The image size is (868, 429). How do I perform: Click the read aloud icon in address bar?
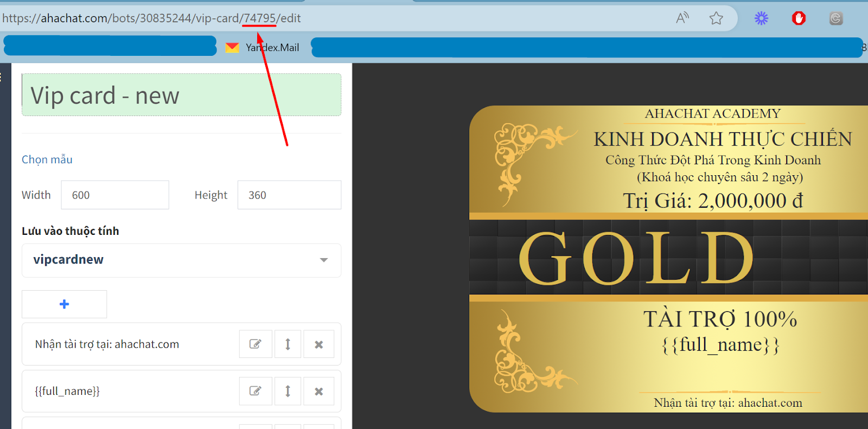point(682,18)
